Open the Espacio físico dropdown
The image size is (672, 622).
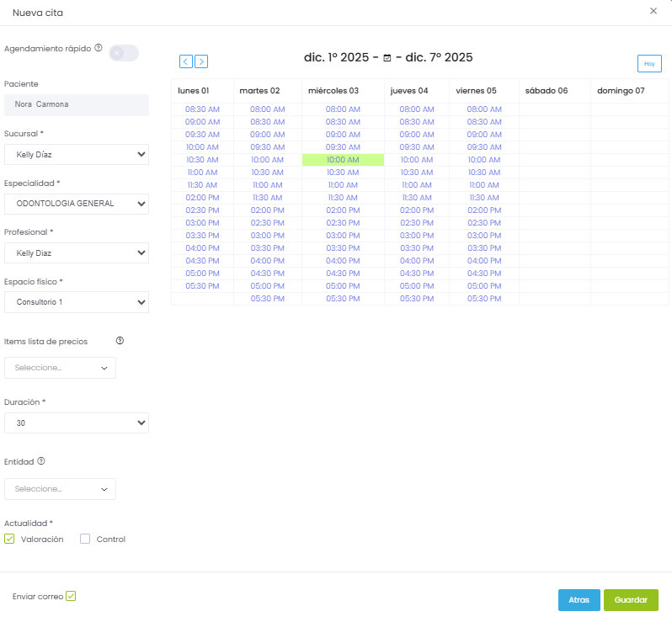click(x=77, y=302)
